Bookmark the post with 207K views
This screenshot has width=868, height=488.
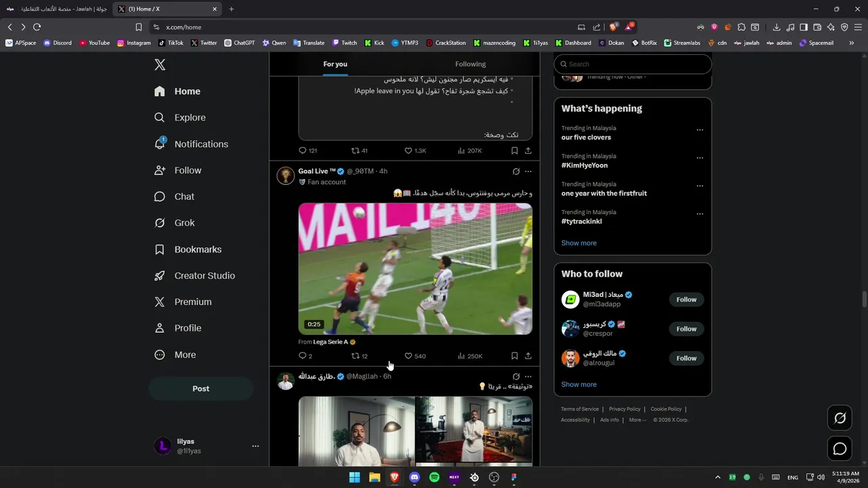[x=515, y=150]
